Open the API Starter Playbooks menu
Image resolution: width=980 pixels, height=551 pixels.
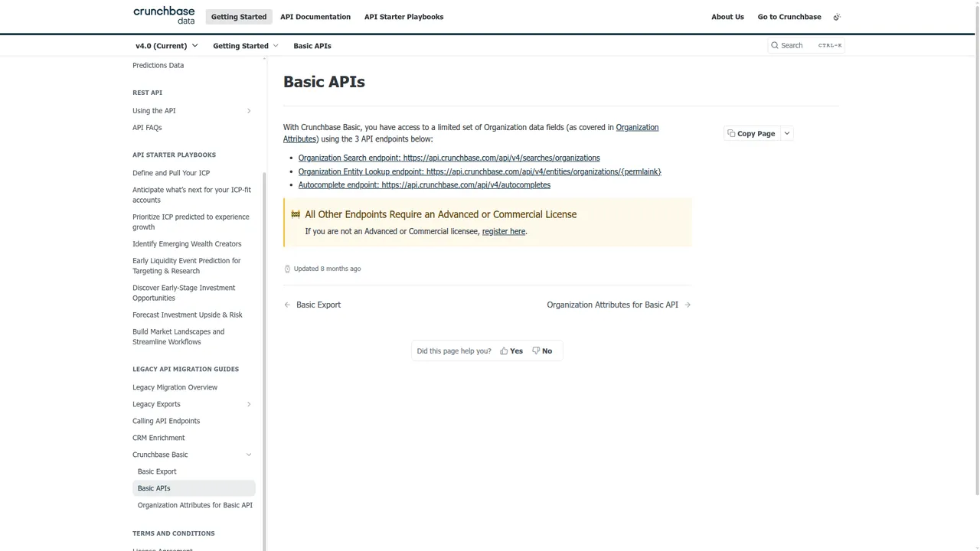pos(403,16)
